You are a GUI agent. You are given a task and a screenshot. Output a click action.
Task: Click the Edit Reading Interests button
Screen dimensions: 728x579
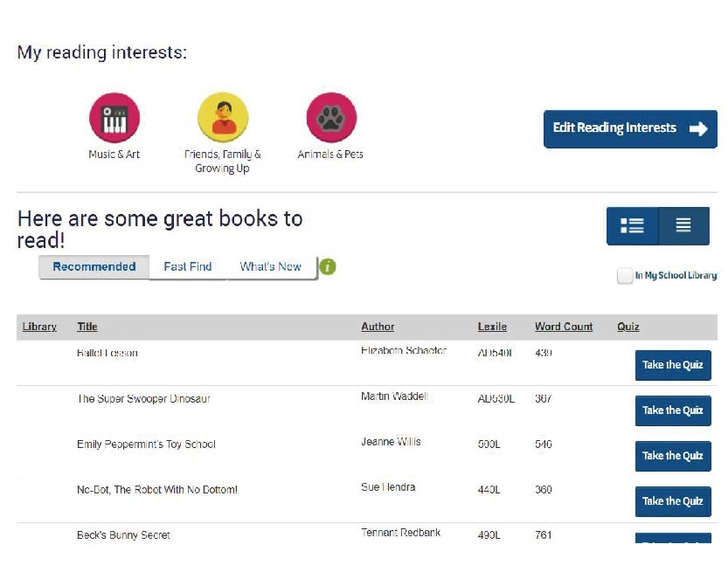tap(630, 129)
